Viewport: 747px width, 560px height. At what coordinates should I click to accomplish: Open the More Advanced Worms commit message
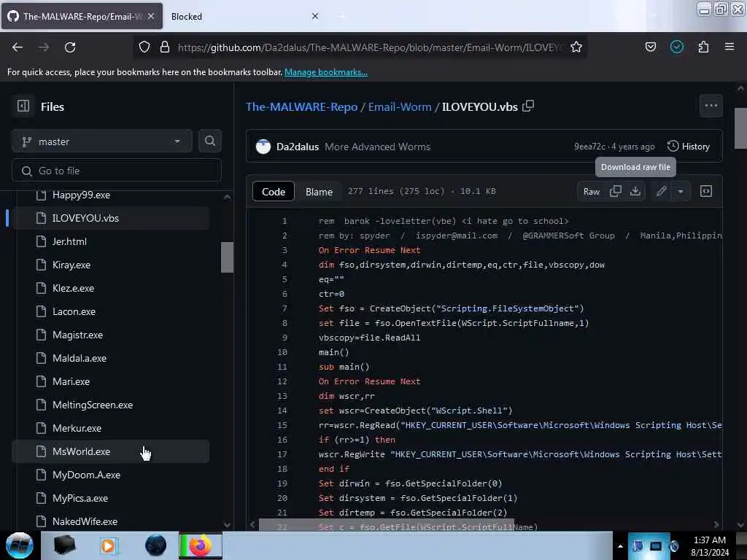click(x=377, y=147)
